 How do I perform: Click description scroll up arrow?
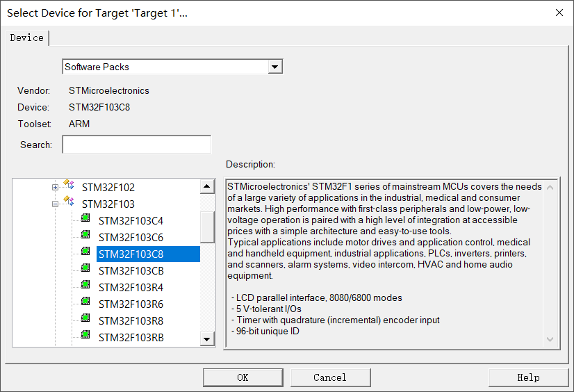point(550,188)
